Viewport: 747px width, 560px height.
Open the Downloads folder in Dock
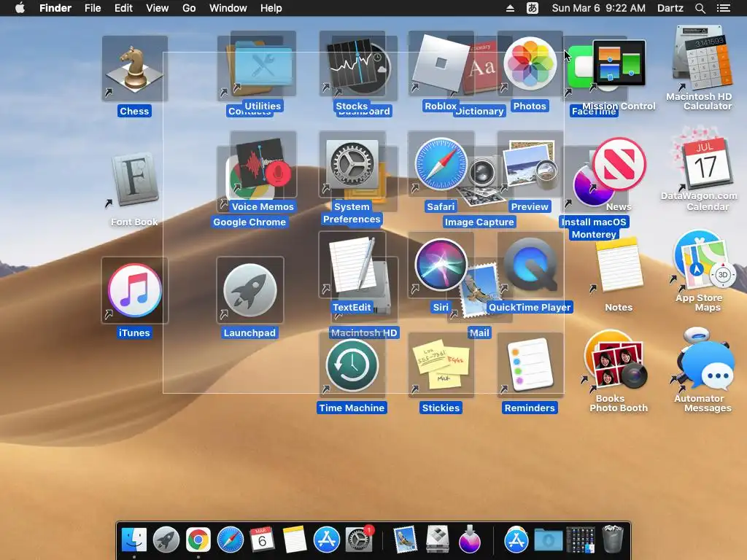[549, 540]
